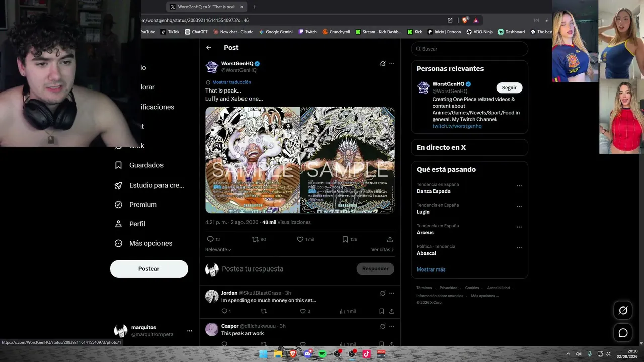
Task: Click the Buscar search field
Action: (469, 49)
